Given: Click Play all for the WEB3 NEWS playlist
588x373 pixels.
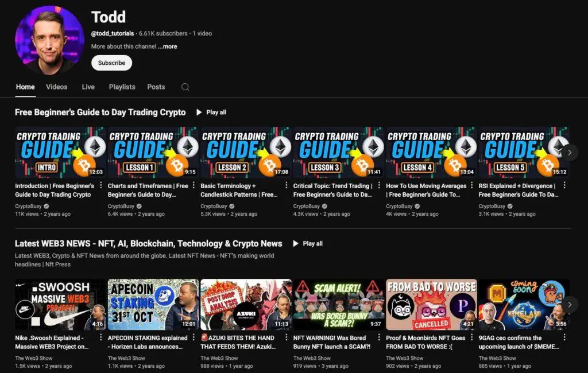Looking at the screenshot, I should (308, 243).
